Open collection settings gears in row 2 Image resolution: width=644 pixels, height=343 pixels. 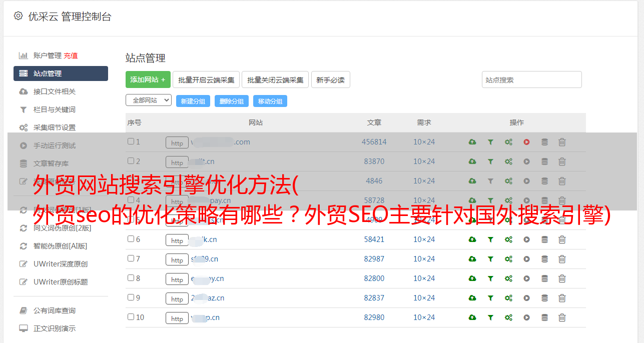(508, 161)
